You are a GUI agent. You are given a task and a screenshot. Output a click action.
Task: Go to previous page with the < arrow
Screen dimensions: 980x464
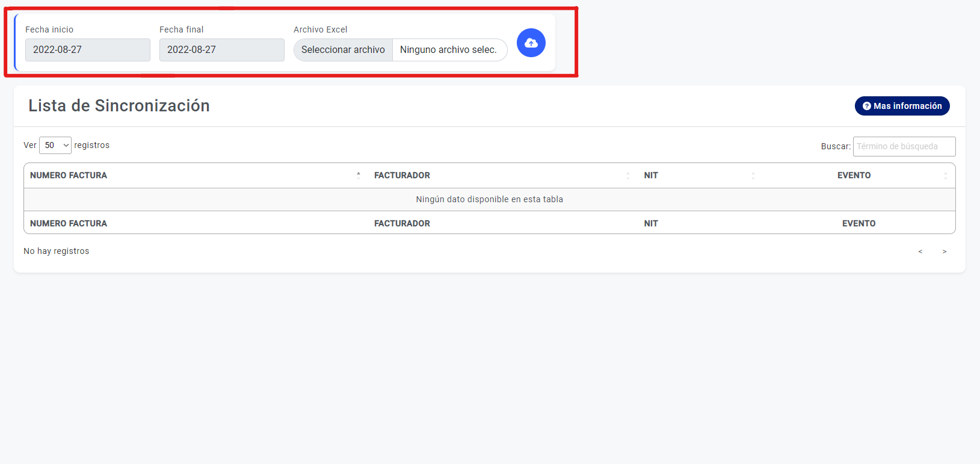[920, 252]
